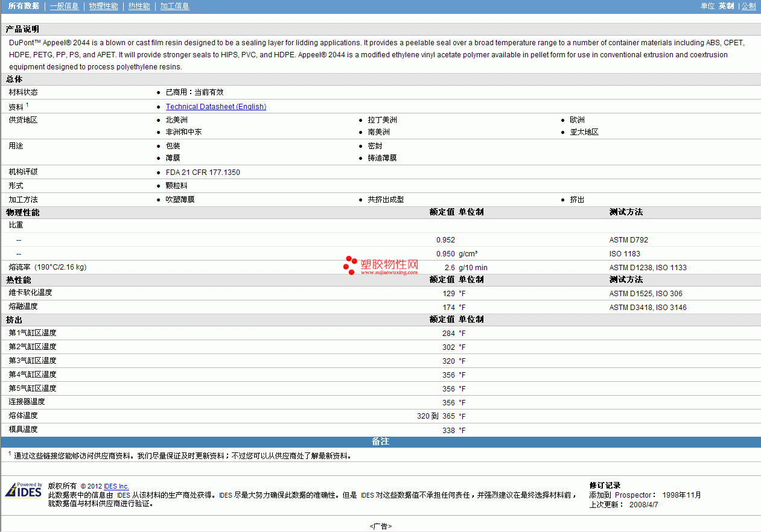Select the 加工信息 tab

174,6
